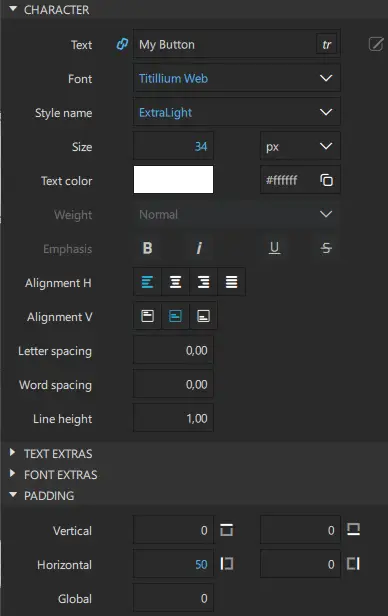Open the Style name dropdown showing ExtraLight
This screenshot has width=388, height=616.
[x=237, y=112]
